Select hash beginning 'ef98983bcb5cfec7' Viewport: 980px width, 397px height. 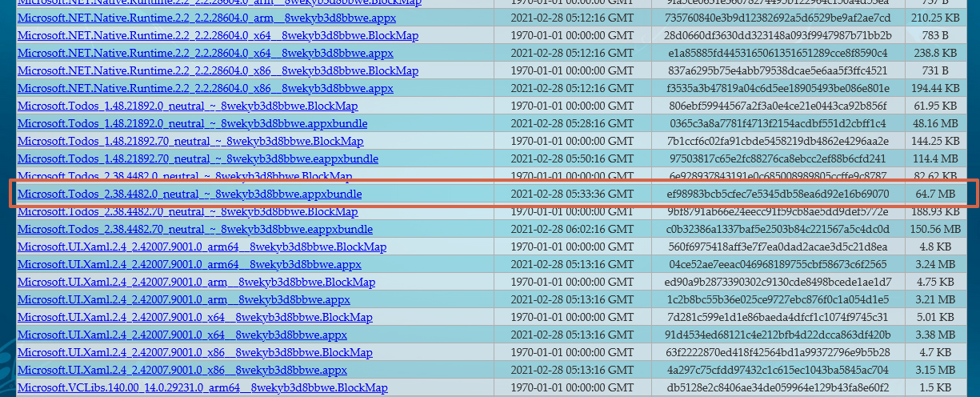(x=777, y=194)
